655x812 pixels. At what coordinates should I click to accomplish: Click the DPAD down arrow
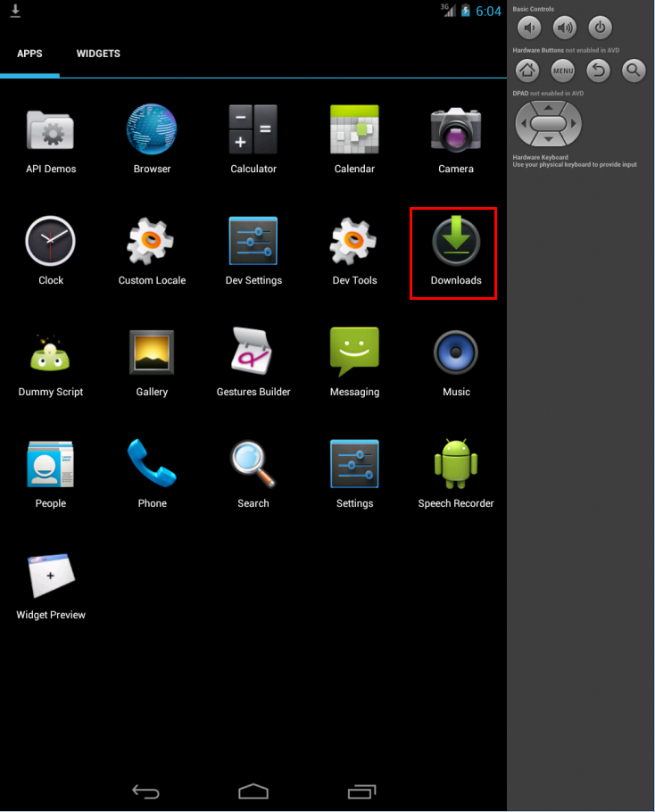(548, 139)
